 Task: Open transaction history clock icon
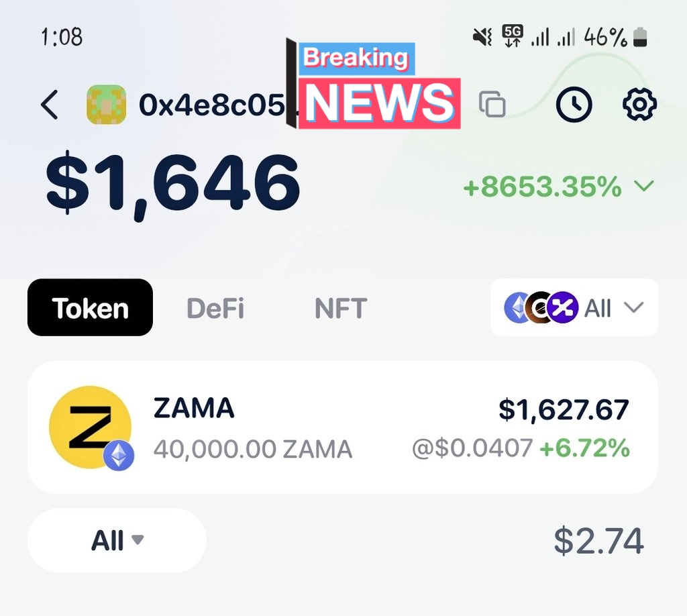pyautogui.click(x=574, y=105)
